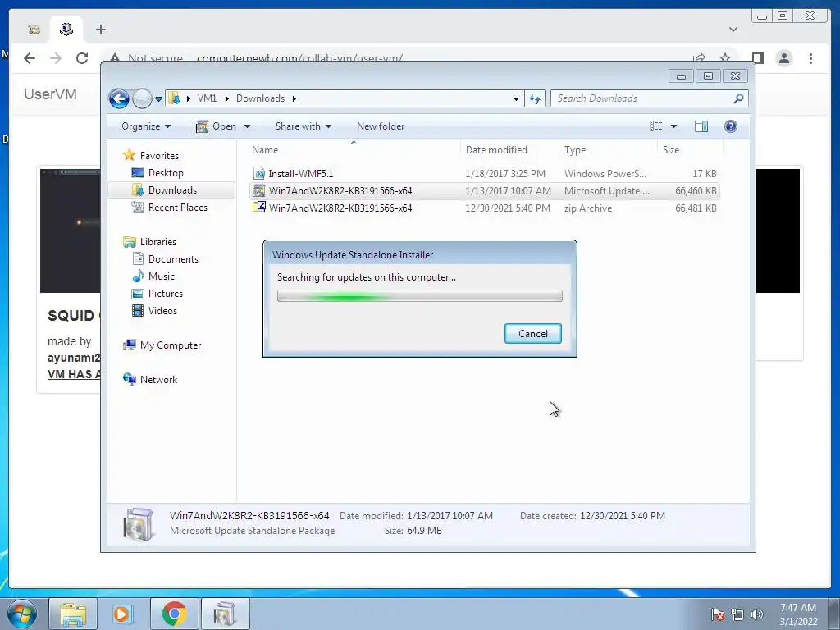Select the Microsoft Update KB3191566 file row
The width and height of the screenshot is (840, 630).
tap(485, 190)
